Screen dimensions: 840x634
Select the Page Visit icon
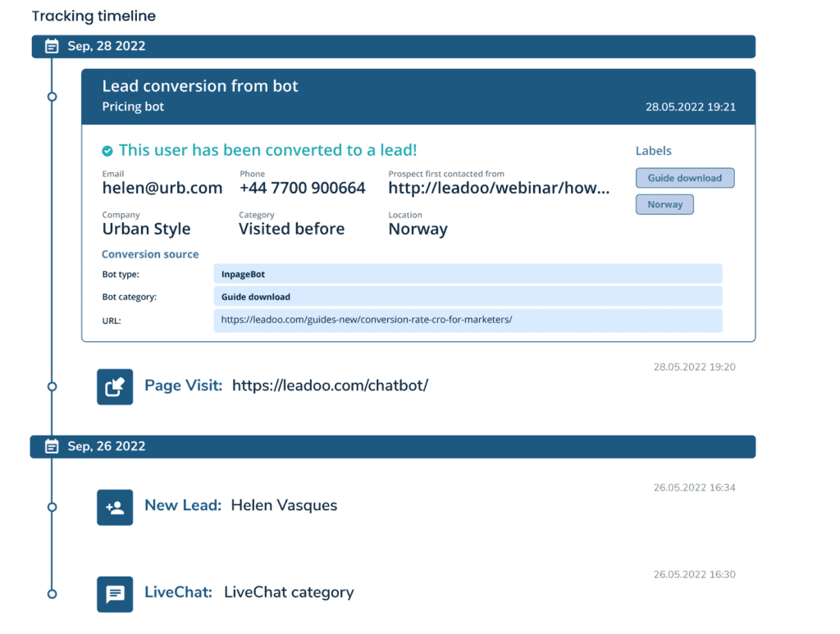point(114,385)
